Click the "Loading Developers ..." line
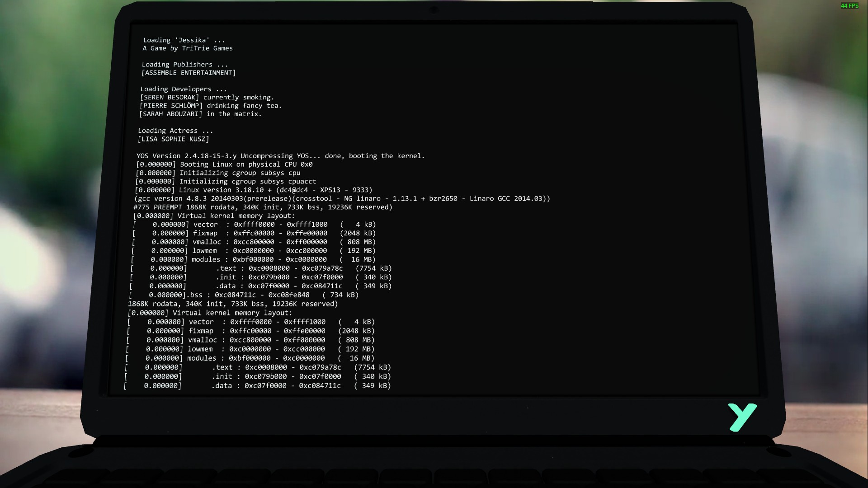This screenshot has width=868, height=488. pos(183,89)
